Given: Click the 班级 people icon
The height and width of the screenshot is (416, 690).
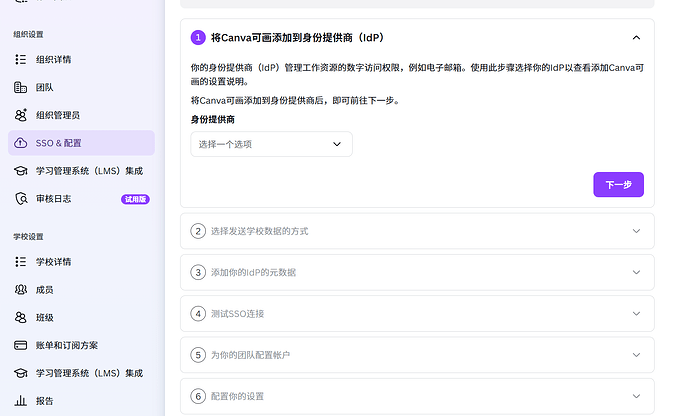Looking at the screenshot, I should [x=21, y=317].
